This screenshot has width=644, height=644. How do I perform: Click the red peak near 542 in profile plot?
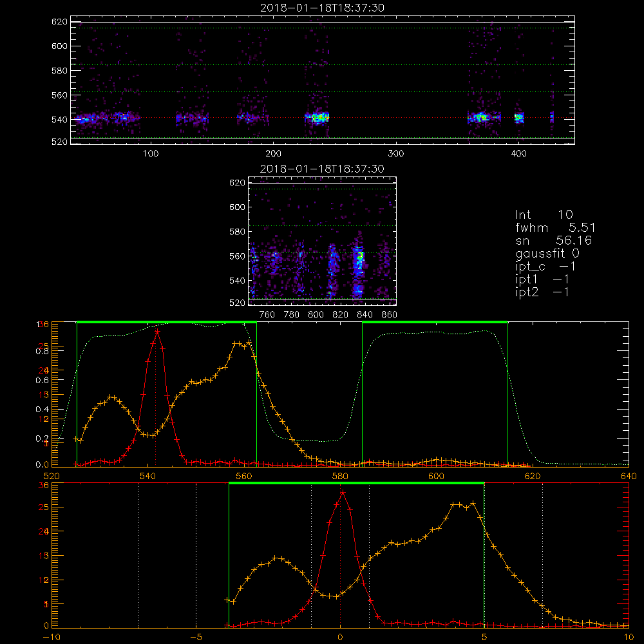[157, 331]
